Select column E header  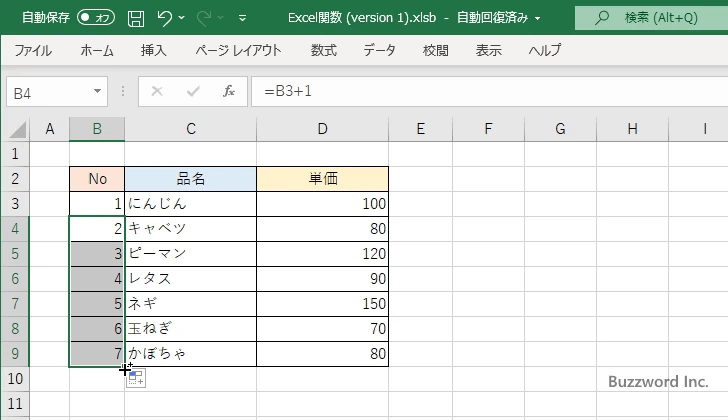pos(421,129)
